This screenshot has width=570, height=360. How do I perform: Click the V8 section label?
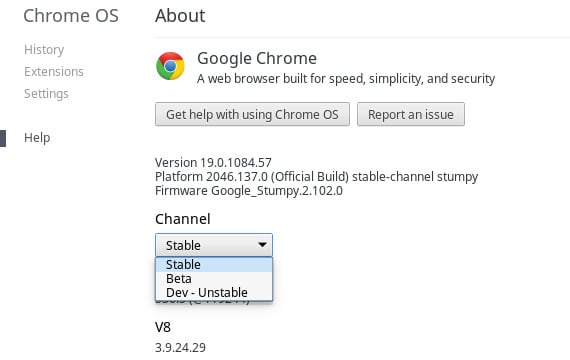162,327
